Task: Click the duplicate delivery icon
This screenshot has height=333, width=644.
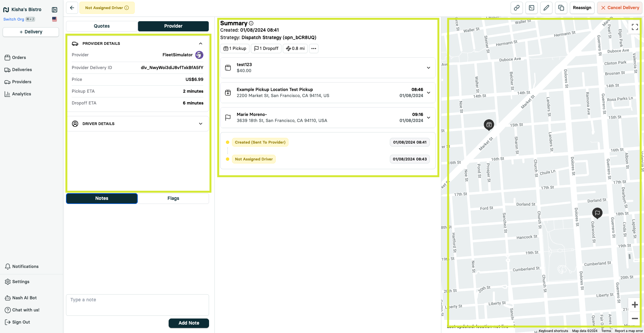Action: pyautogui.click(x=561, y=8)
